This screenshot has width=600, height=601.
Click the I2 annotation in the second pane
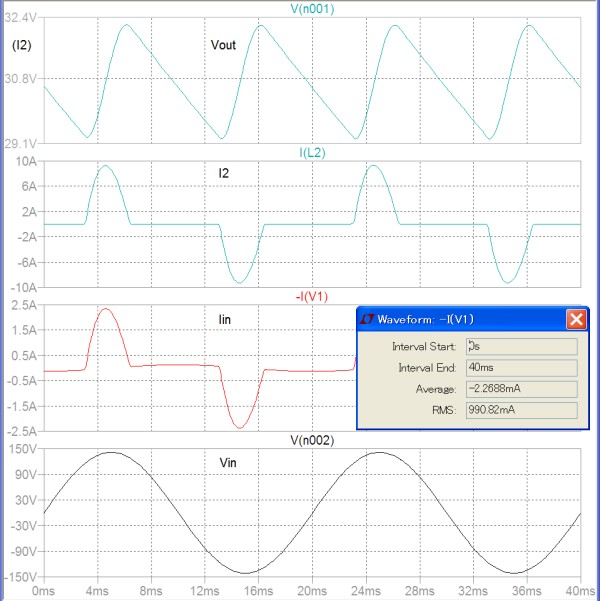point(225,173)
